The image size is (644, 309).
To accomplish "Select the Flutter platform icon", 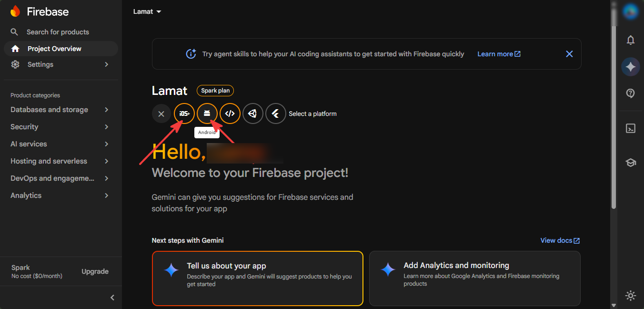I will (x=276, y=113).
